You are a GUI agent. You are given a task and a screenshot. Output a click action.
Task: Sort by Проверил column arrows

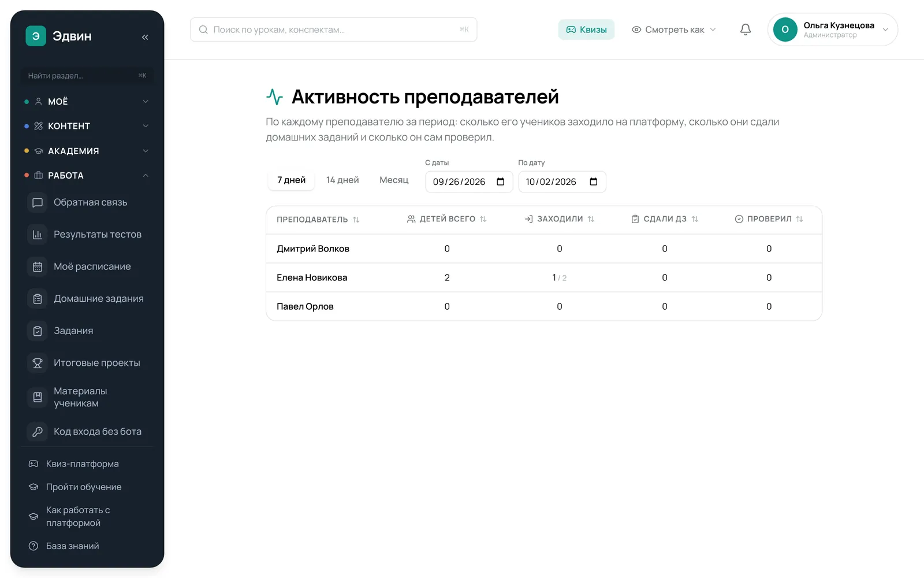tap(799, 219)
